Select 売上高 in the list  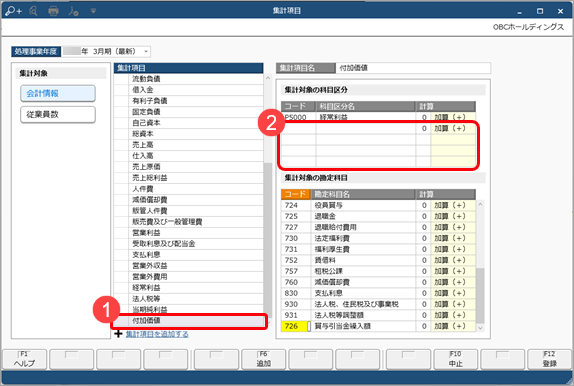[x=189, y=145]
